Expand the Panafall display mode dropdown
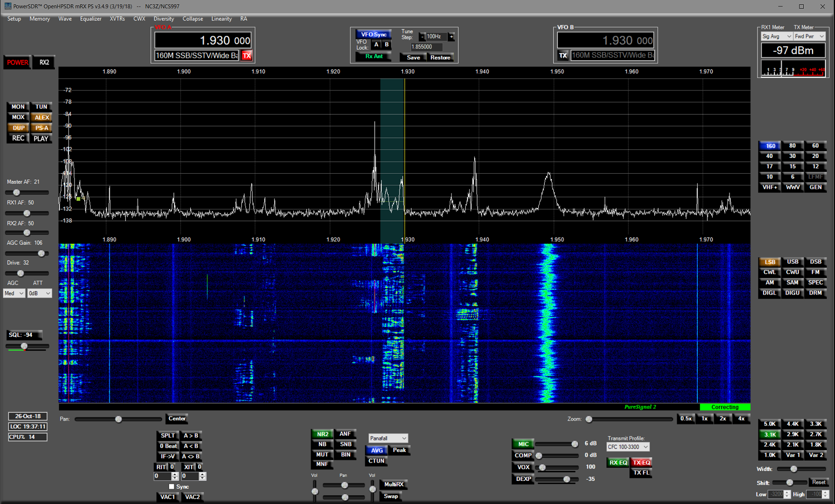Viewport: 835px width, 504px height. 388,438
